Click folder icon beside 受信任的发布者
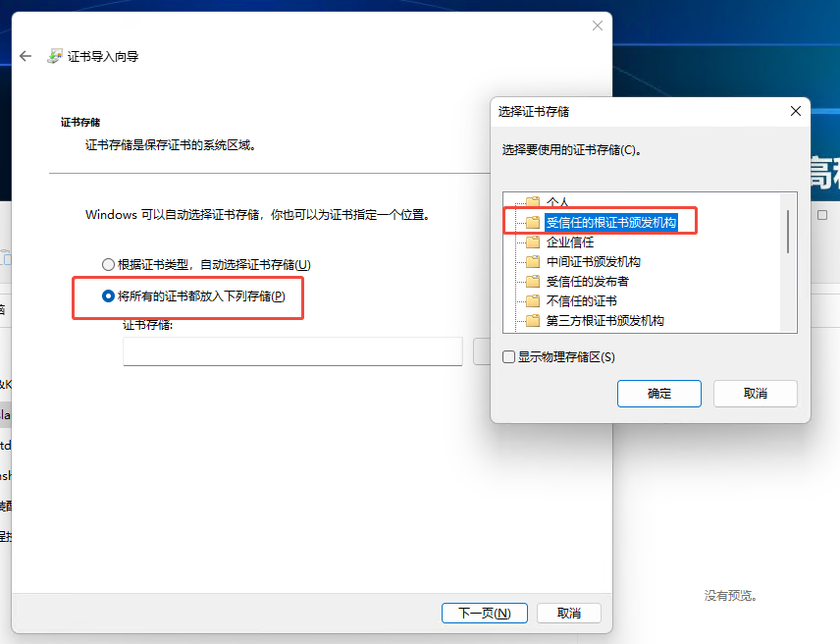The width and height of the screenshot is (840, 644). click(533, 282)
